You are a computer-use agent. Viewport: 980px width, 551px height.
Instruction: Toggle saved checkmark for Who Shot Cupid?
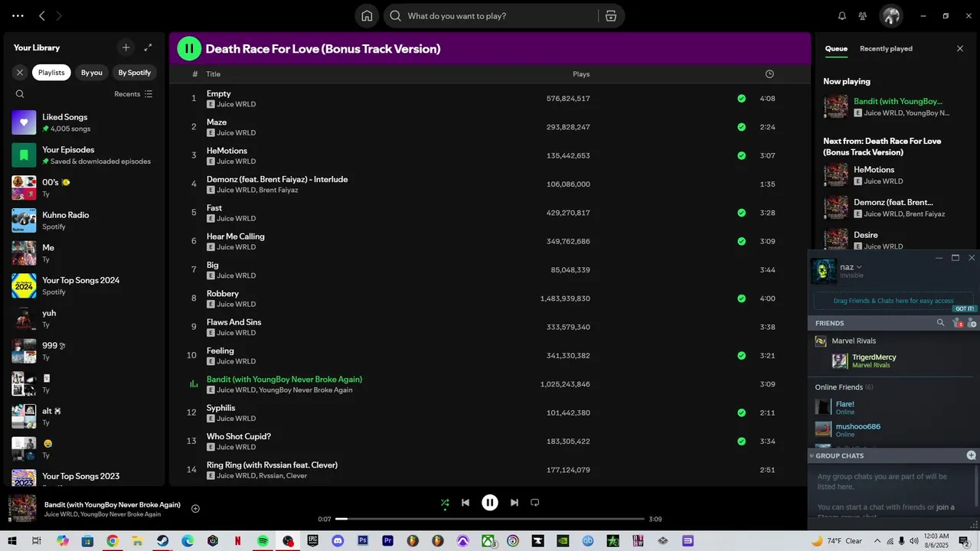[741, 442]
